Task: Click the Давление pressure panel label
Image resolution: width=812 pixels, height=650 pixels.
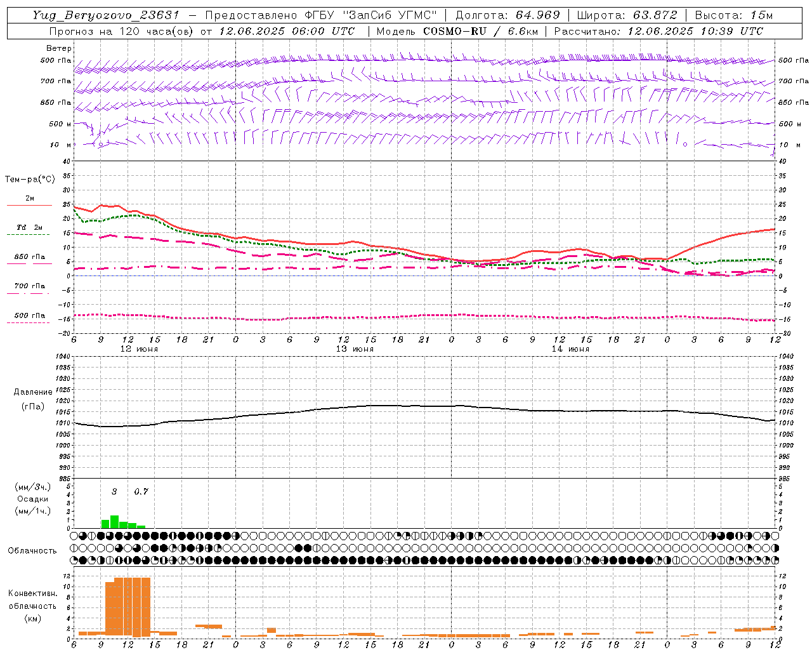Action: pos(33,392)
